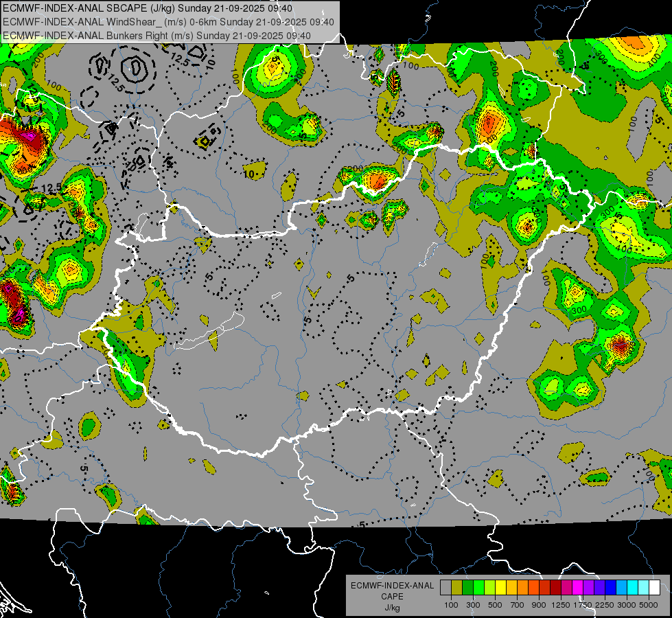This screenshot has height=618, width=672.
Task: Select the dark red legend swatch
Action: click(x=555, y=588)
